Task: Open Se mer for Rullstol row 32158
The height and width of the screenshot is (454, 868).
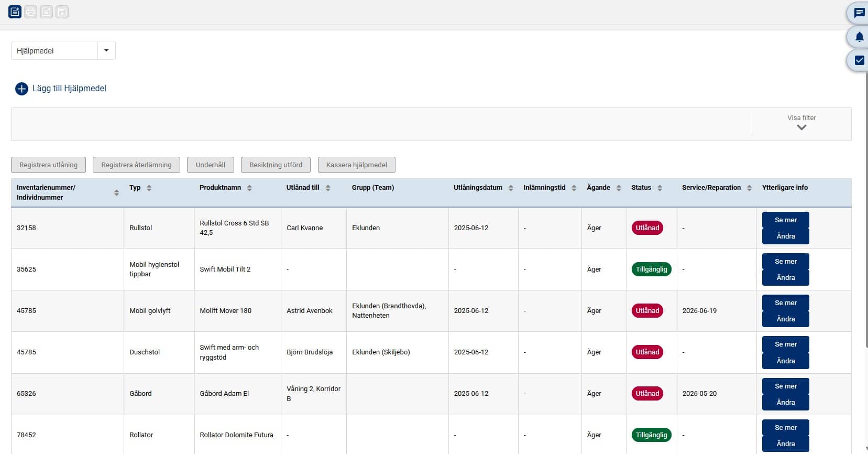Action: (785, 220)
